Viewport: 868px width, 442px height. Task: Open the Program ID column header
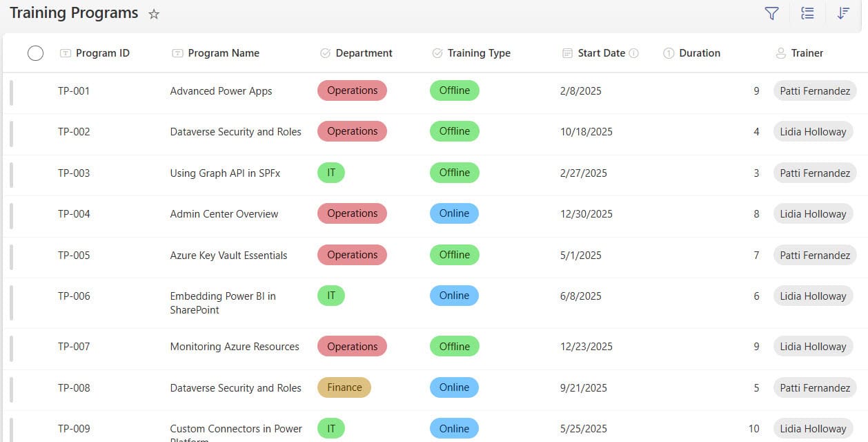click(95, 53)
